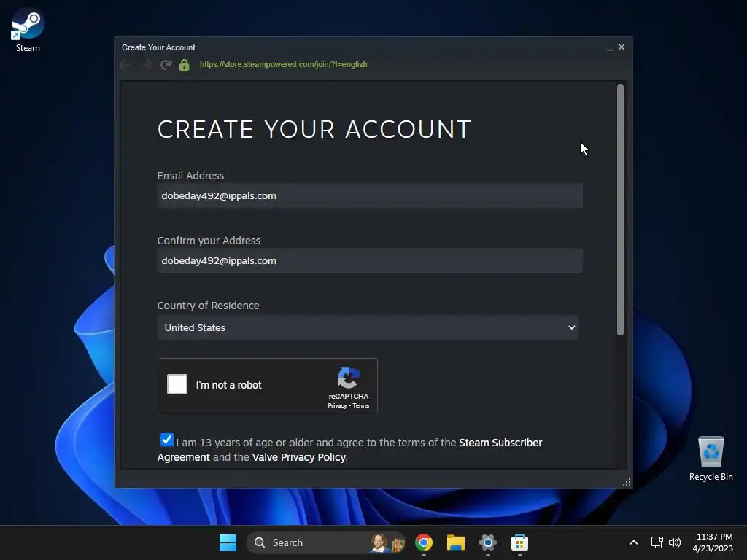Open the Recycle Bin on the desktop
The width and height of the screenshot is (747, 560).
(x=711, y=459)
